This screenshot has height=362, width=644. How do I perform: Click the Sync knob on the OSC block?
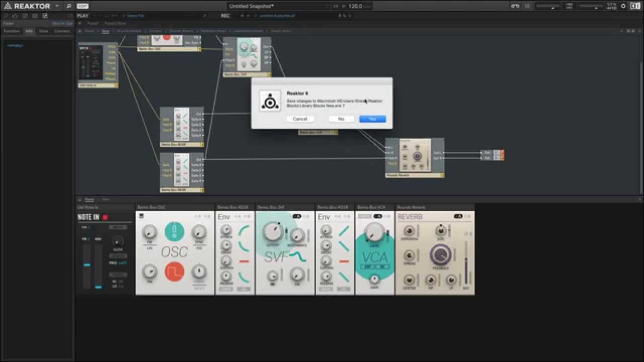(x=200, y=232)
